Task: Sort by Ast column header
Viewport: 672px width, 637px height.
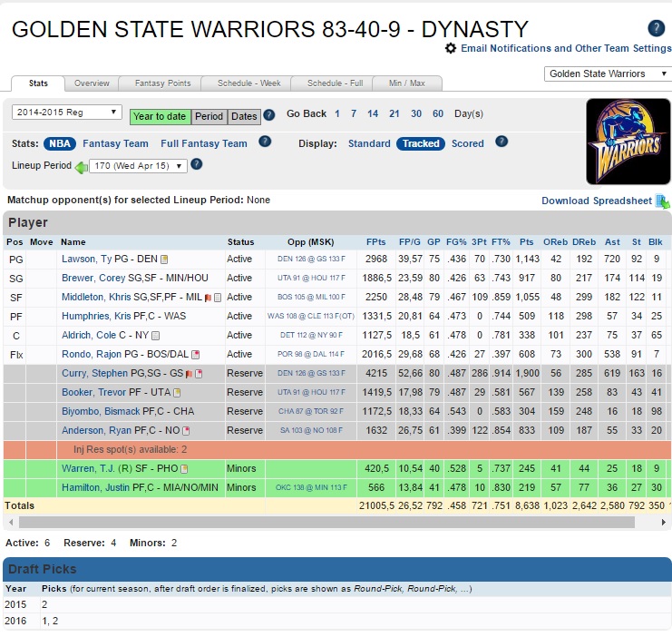Action: tap(612, 242)
